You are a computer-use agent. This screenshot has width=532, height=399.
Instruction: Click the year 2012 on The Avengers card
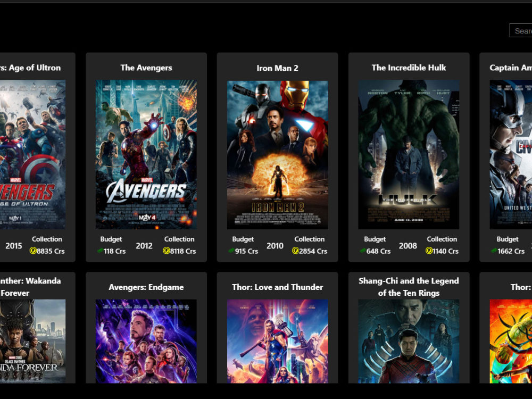pyautogui.click(x=144, y=246)
